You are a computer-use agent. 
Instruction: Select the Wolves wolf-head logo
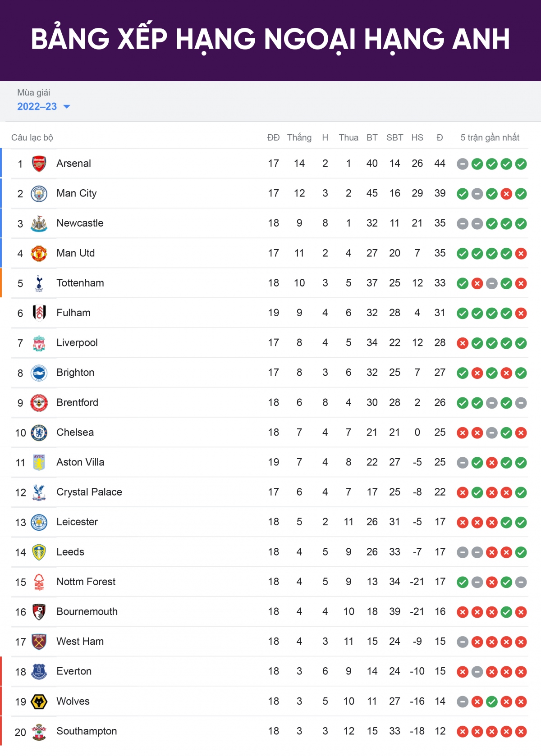[x=39, y=701]
